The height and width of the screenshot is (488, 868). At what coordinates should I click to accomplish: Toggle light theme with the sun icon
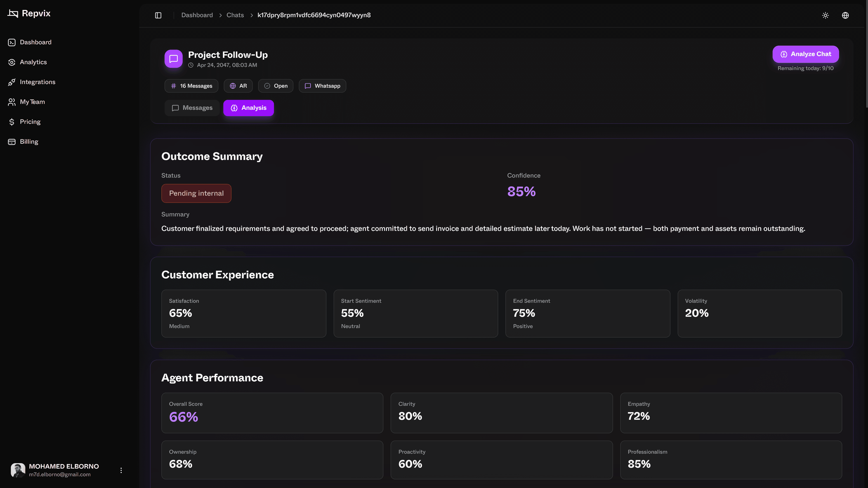(825, 15)
